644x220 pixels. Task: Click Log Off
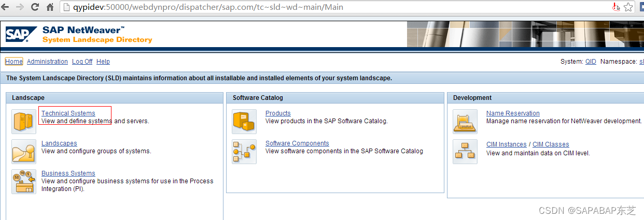(x=82, y=62)
